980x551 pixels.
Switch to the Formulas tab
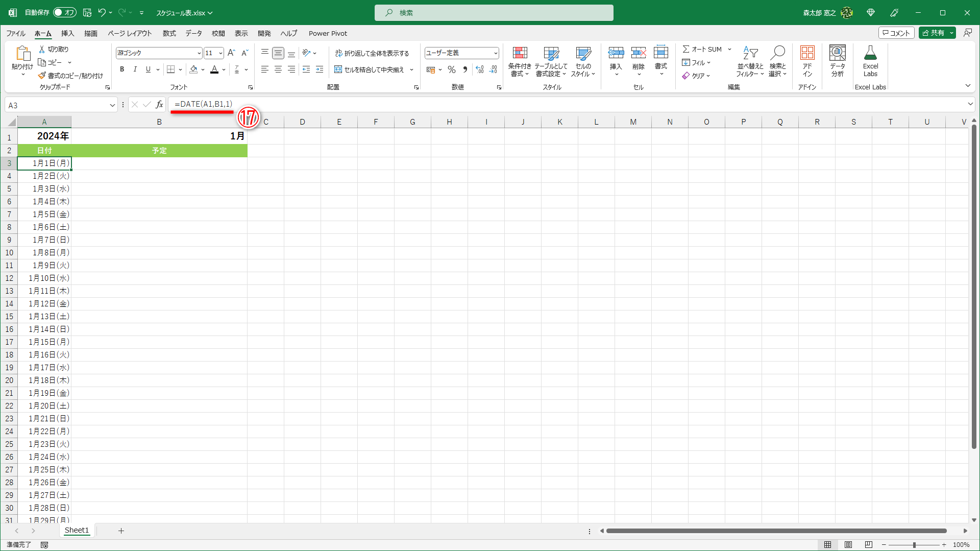169,33
